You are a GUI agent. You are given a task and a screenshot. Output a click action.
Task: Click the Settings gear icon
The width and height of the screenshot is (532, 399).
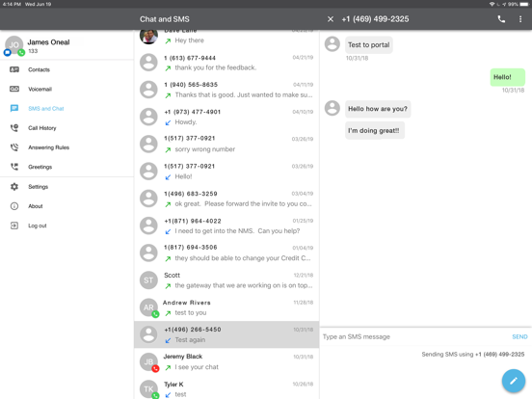(x=14, y=187)
